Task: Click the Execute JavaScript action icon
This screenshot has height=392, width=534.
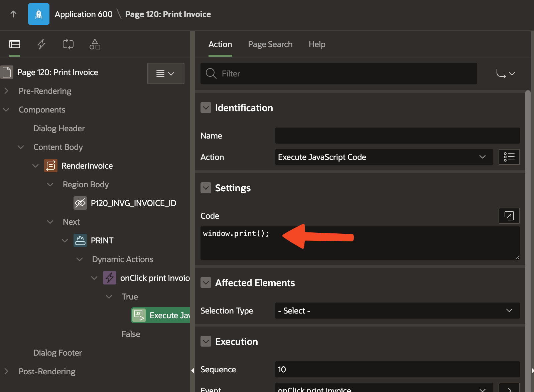Action: tap(139, 315)
